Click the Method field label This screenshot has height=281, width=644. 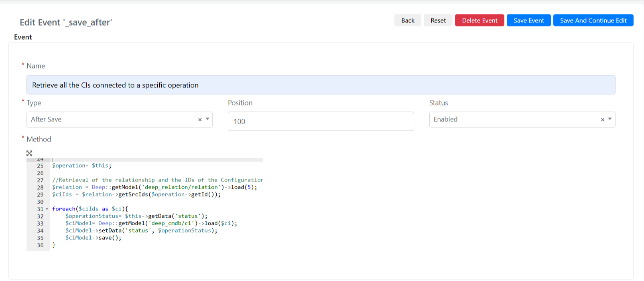coord(39,139)
